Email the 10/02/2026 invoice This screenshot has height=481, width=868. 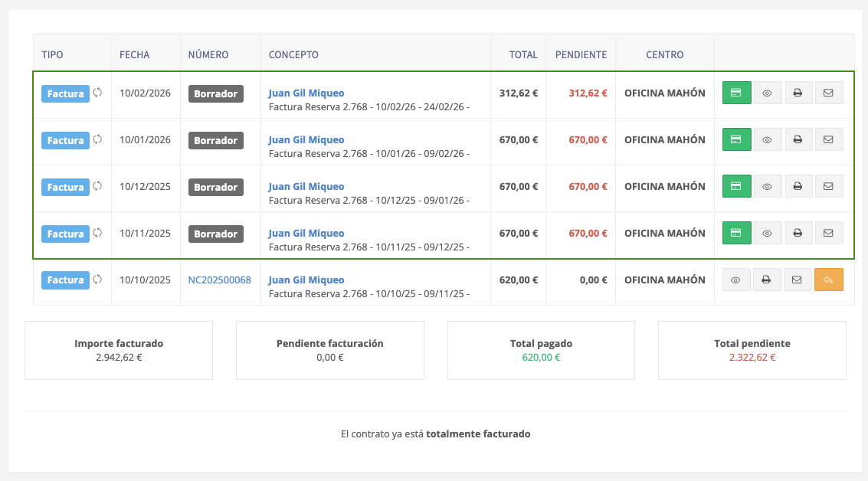point(828,93)
